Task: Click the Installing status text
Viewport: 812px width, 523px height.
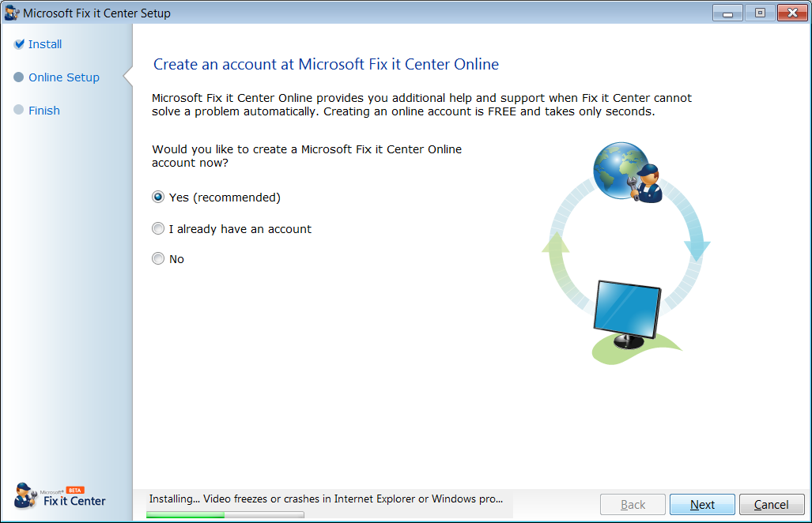Action: 326,499
